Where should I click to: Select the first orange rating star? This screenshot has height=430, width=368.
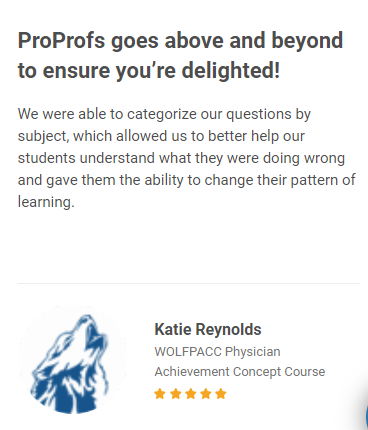click(160, 394)
